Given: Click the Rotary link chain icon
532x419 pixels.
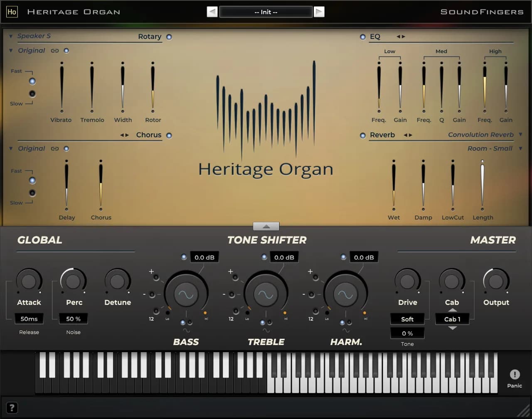Looking at the screenshot, I should pos(55,51).
